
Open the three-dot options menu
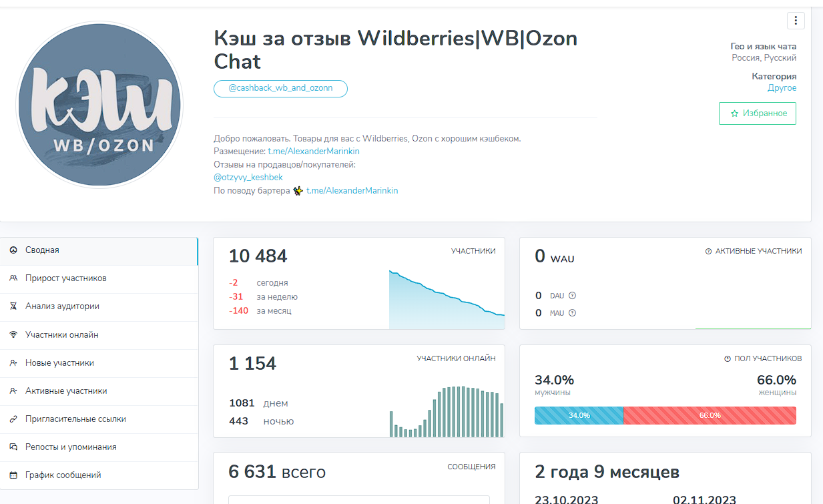click(796, 21)
